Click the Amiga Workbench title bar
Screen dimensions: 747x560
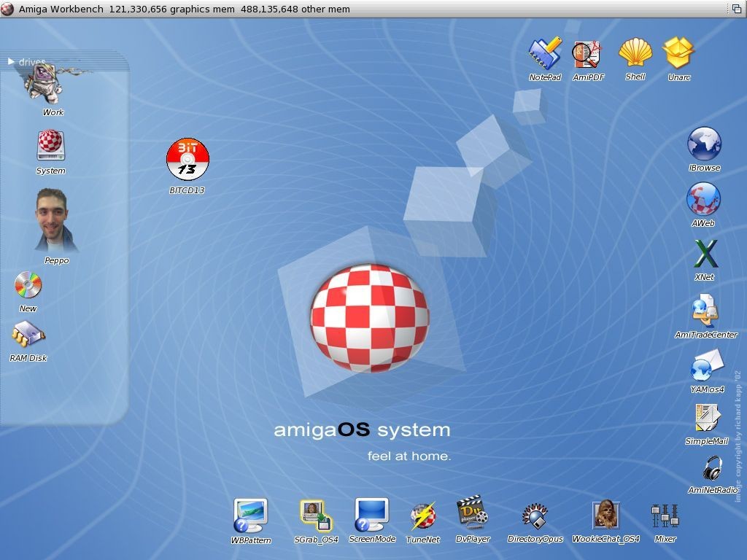[365, 9]
